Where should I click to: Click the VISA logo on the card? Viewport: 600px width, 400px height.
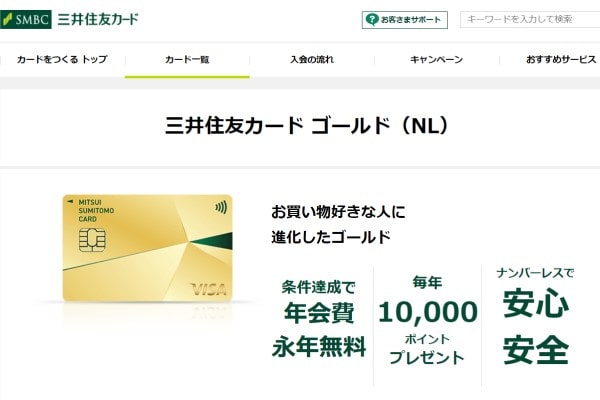tap(208, 289)
